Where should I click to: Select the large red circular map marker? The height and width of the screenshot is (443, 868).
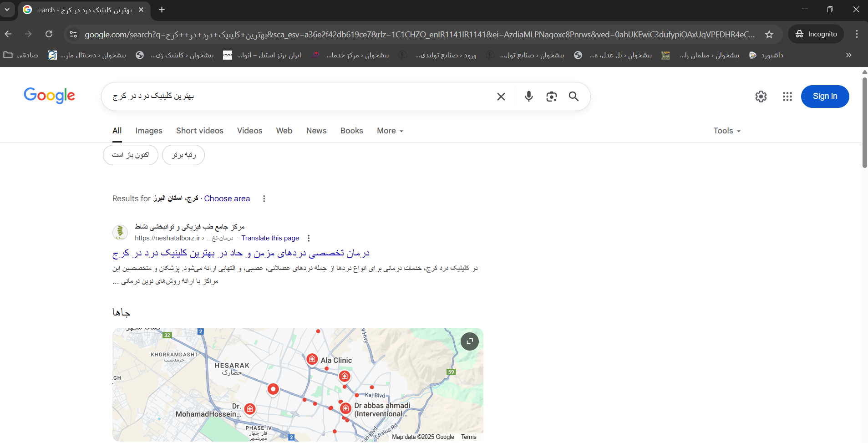(273, 389)
